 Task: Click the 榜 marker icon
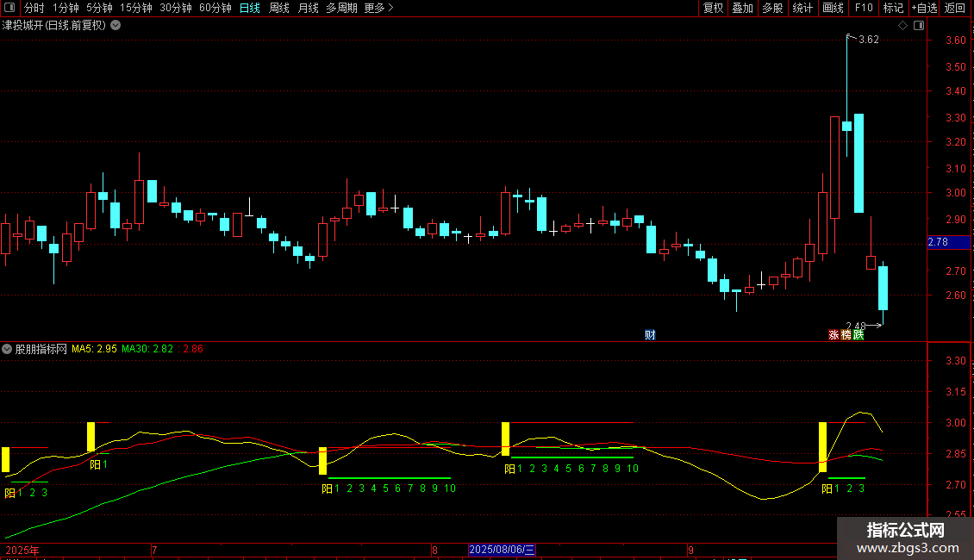click(x=846, y=335)
